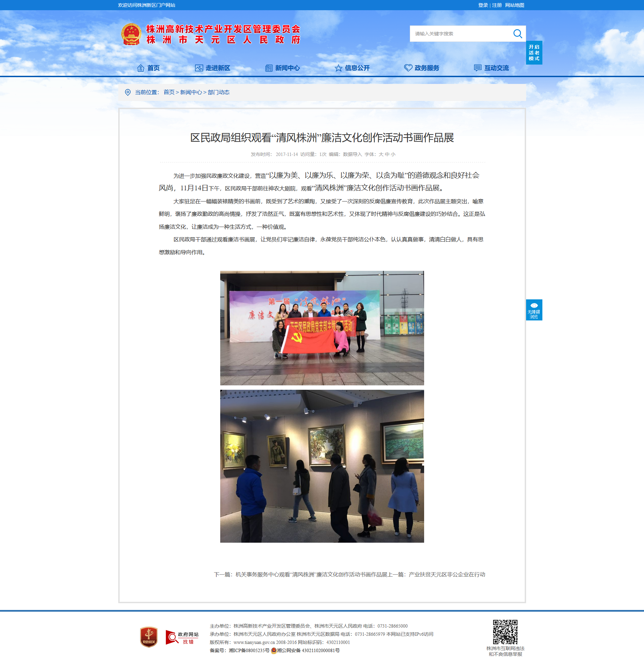Open the 网站地图 link
Image resolution: width=644 pixels, height=664 pixels.
[x=515, y=5]
